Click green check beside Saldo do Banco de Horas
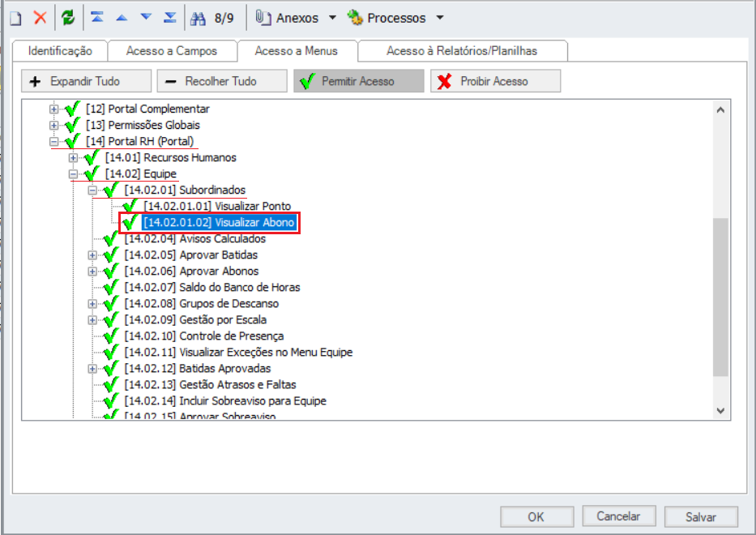The width and height of the screenshot is (756, 535). [111, 287]
